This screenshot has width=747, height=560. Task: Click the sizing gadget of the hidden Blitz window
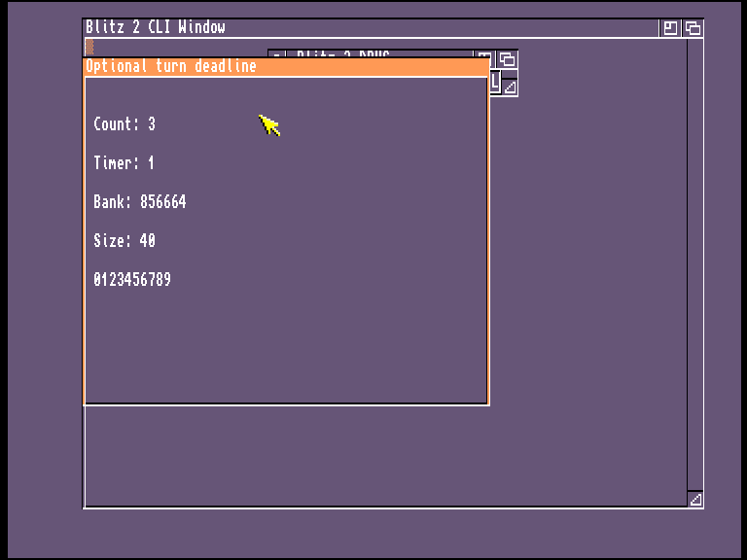511,87
